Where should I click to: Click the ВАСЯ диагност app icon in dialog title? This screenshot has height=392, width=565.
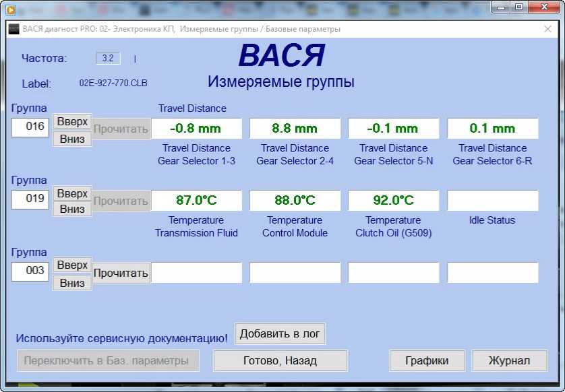pyautogui.click(x=13, y=29)
